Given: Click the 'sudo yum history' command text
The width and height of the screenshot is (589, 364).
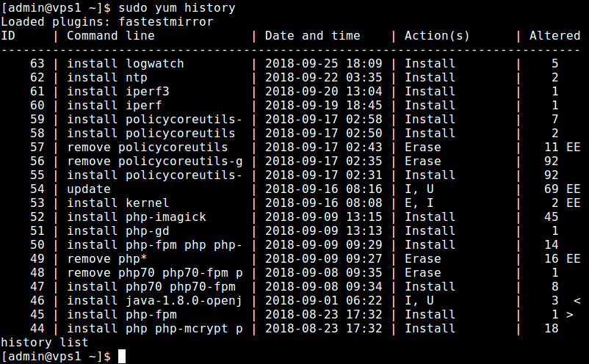Looking at the screenshot, I should pyautogui.click(x=177, y=8).
